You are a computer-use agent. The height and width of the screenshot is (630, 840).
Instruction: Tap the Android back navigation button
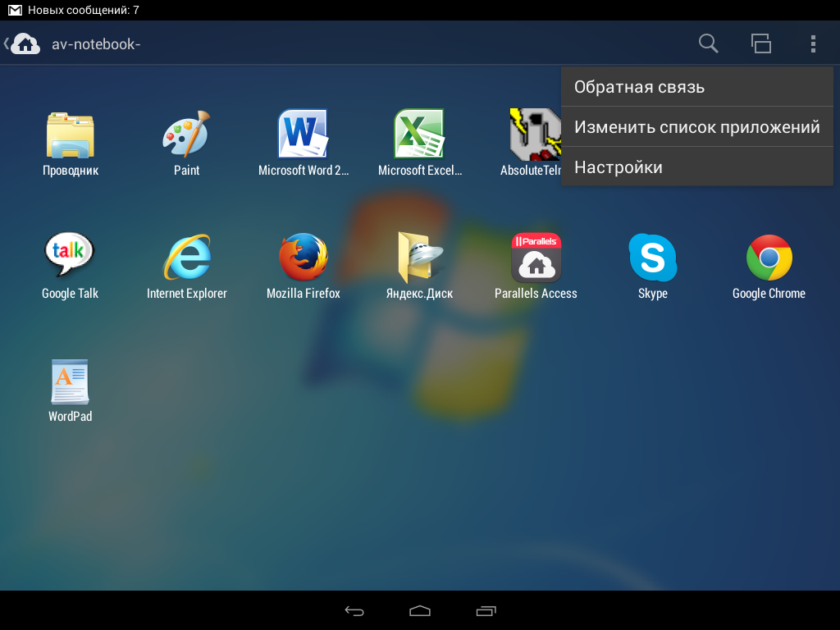point(354,610)
